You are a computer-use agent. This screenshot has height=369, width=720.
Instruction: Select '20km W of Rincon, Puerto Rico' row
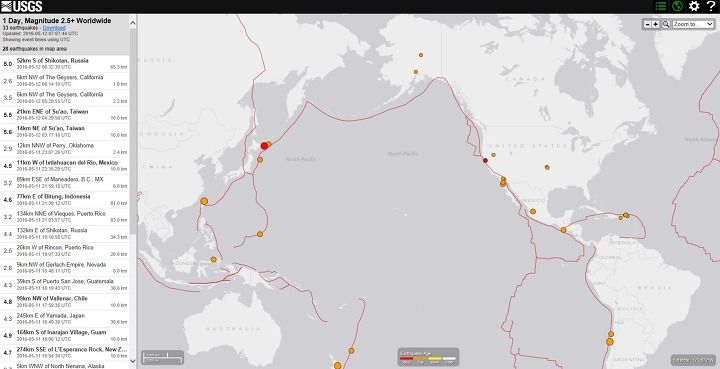(x=65, y=251)
